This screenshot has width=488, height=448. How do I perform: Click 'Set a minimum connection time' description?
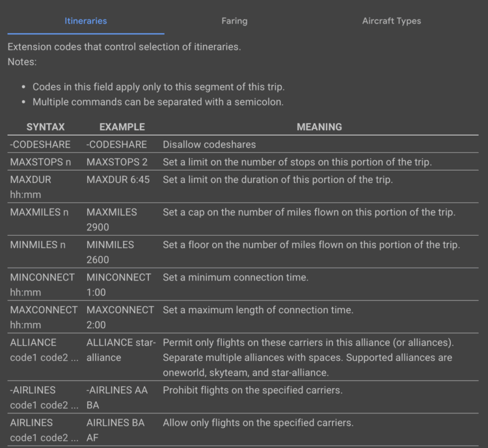(x=236, y=277)
